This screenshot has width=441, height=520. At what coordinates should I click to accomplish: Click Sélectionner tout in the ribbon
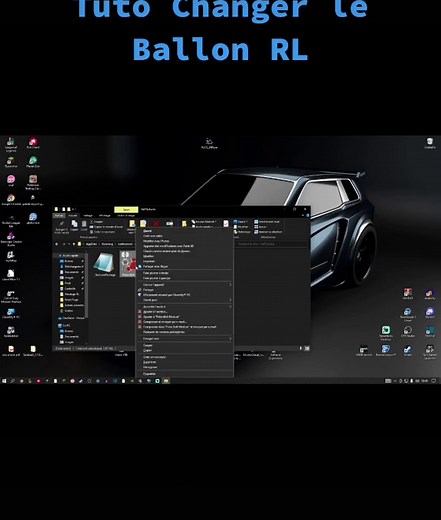point(267,222)
